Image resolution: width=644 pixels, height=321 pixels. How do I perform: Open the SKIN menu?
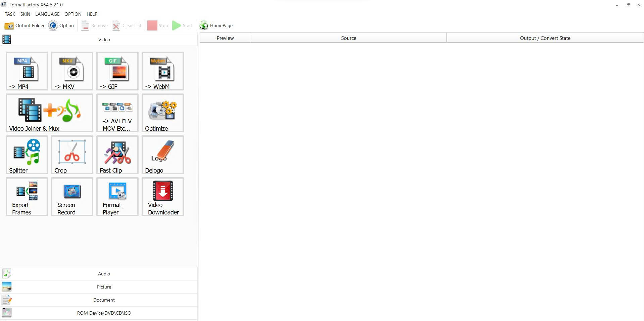(25, 14)
